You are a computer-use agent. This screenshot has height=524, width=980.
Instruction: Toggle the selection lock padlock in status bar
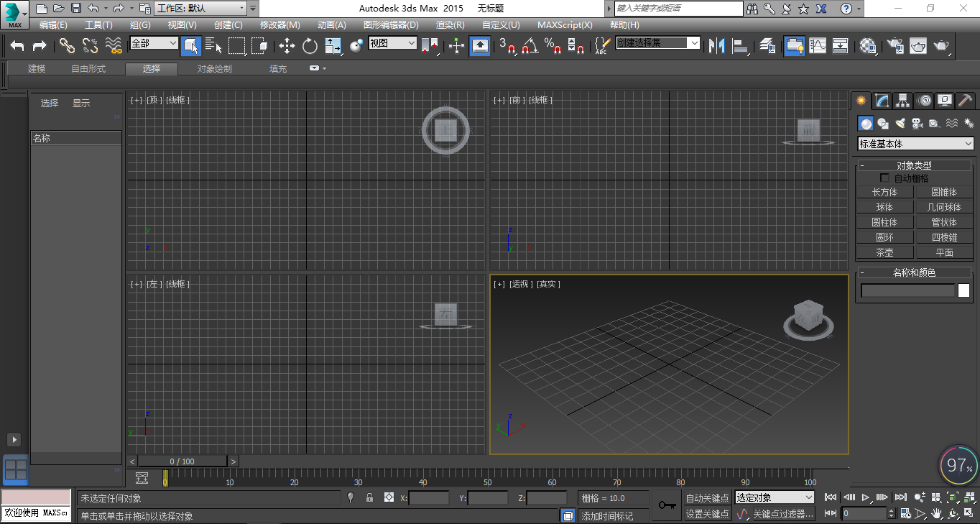click(369, 497)
